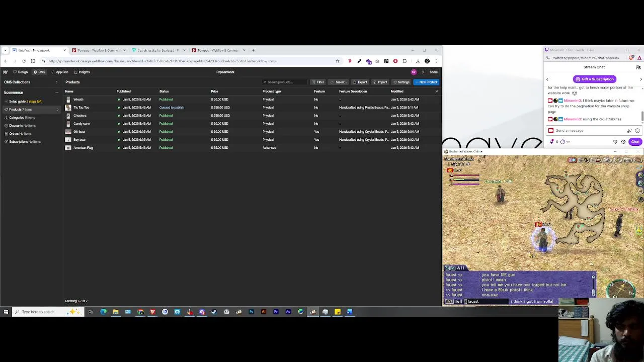Open the Tic Tac Toe product
The height and width of the screenshot is (362, 644).
[x=81, y=108]
